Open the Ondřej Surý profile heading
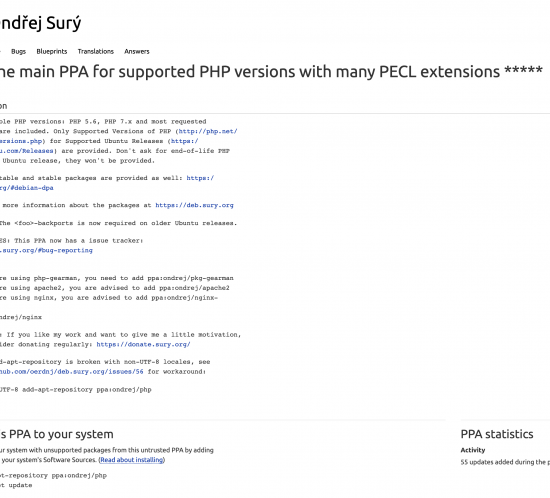The width and height of the screenshot is (550, 498). click(40, 23)
